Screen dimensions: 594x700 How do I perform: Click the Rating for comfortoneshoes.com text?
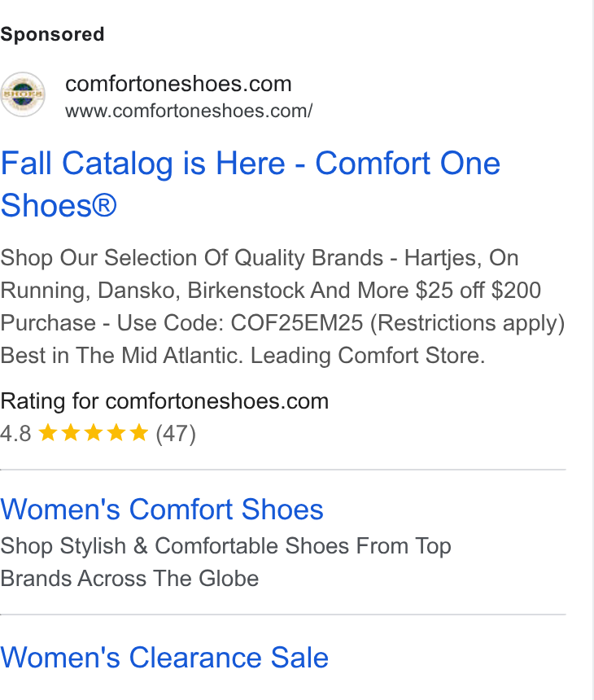[x=164, y=401]
